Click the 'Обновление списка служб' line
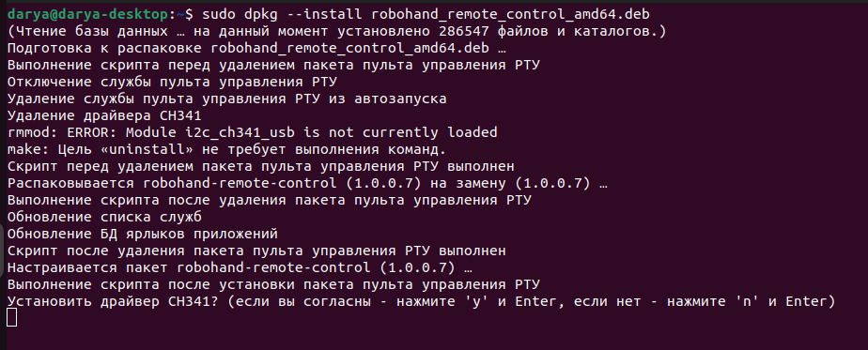 [104, 218]
